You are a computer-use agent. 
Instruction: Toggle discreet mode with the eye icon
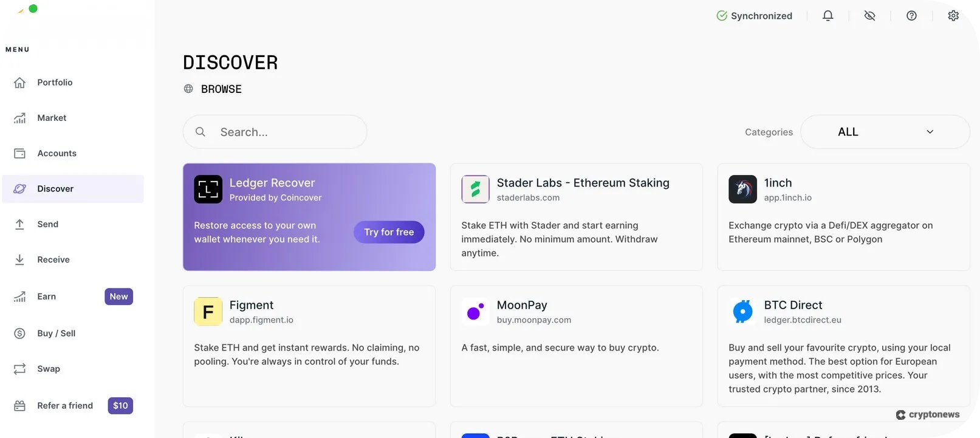(869, 15)
